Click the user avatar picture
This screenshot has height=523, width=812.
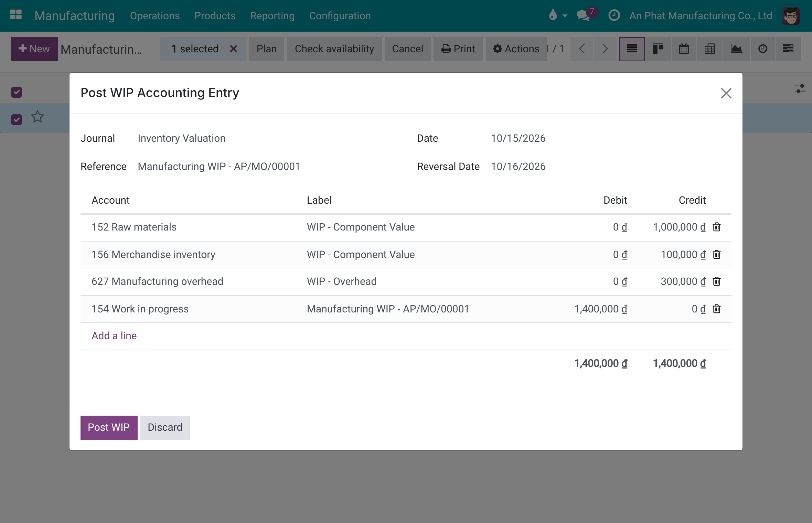click(x=791, y=15)
